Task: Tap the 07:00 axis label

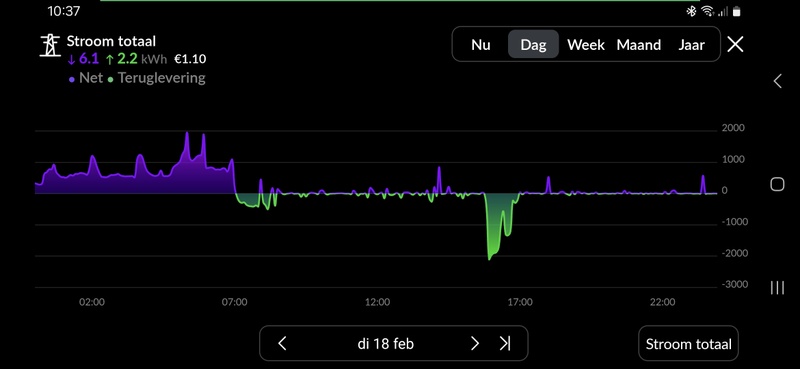Action: click(234, 302)
